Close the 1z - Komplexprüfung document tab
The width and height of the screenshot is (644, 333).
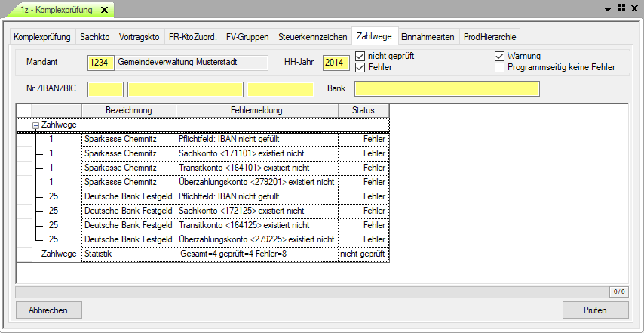[104, 10]
